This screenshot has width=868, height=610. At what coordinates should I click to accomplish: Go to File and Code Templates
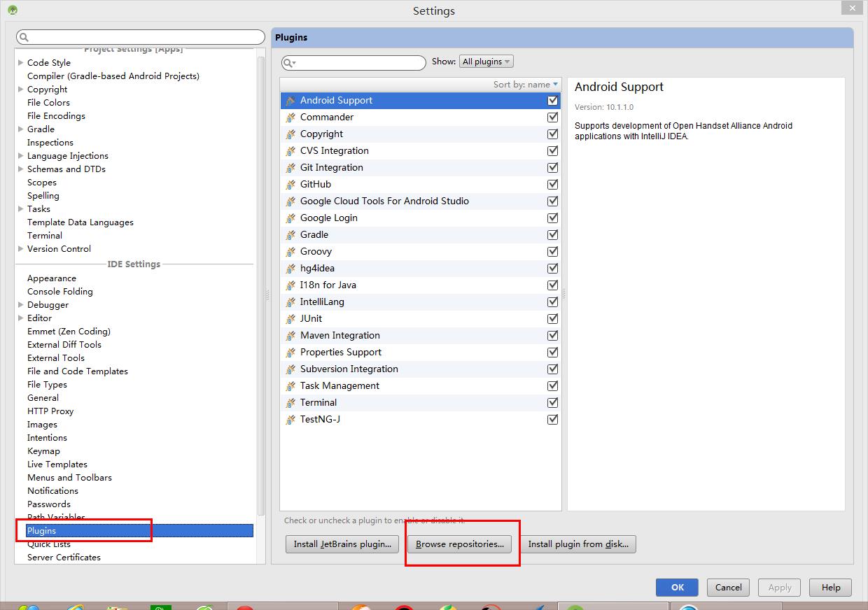pos(78,371)
